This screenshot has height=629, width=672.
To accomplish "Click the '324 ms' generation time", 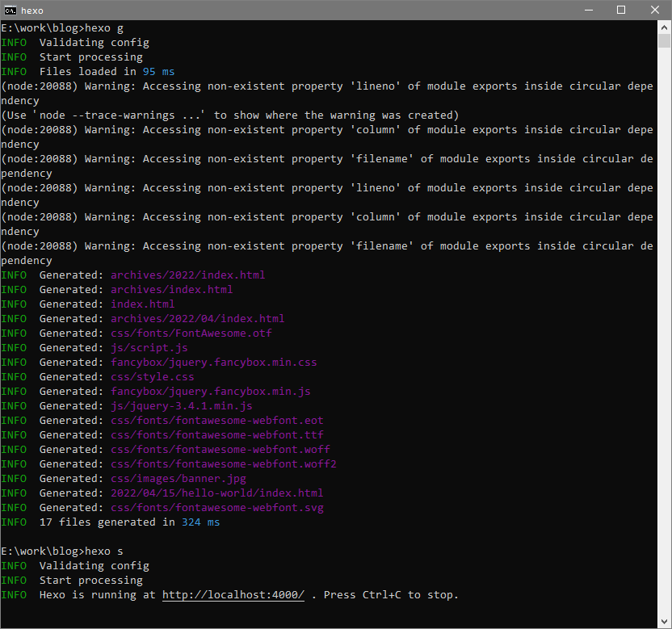I will point(200,522).
